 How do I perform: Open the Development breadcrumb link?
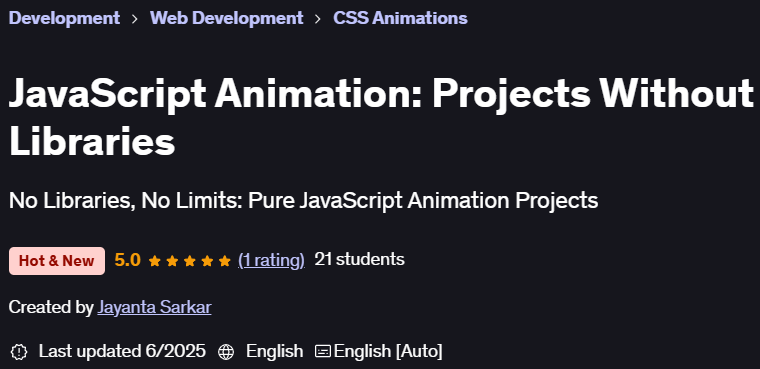click(x=64, y=18)
